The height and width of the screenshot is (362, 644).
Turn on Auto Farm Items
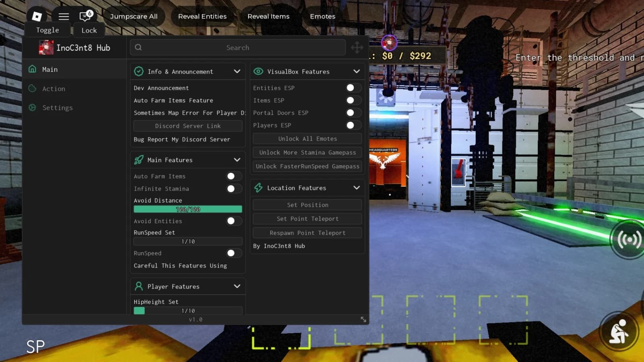coord(234,176)
